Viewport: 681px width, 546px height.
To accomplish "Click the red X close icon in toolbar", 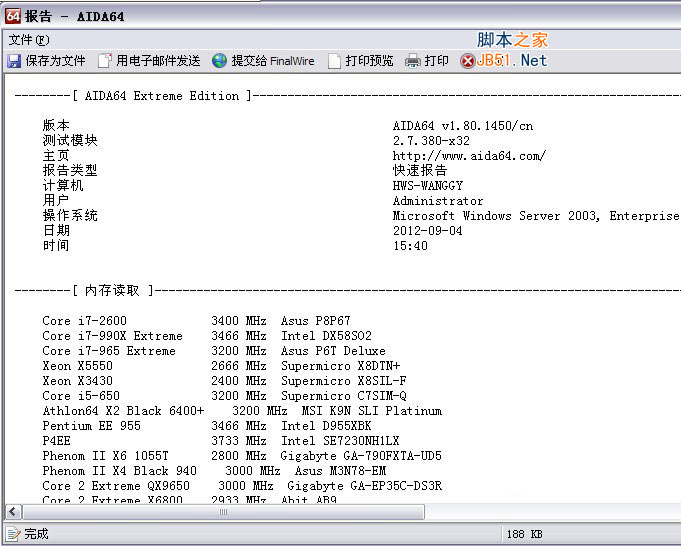I will coord(468,61).
